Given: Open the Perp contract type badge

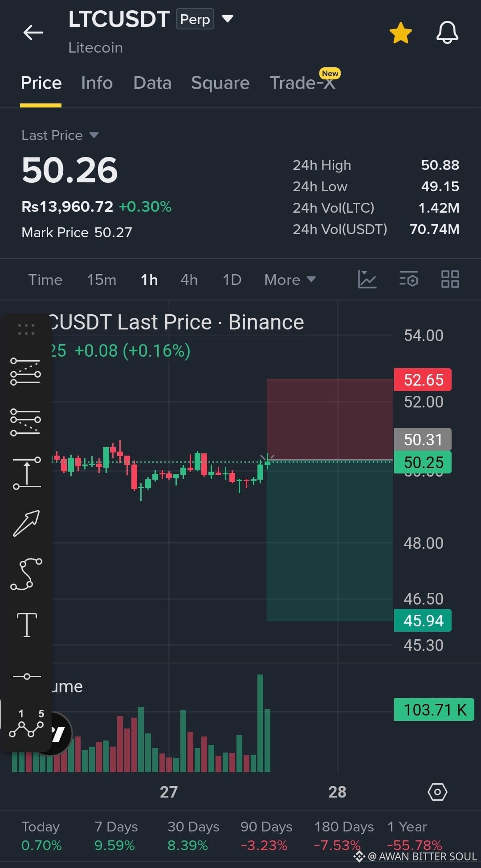Looking at the screenshot, I should (x=195, y=19).
